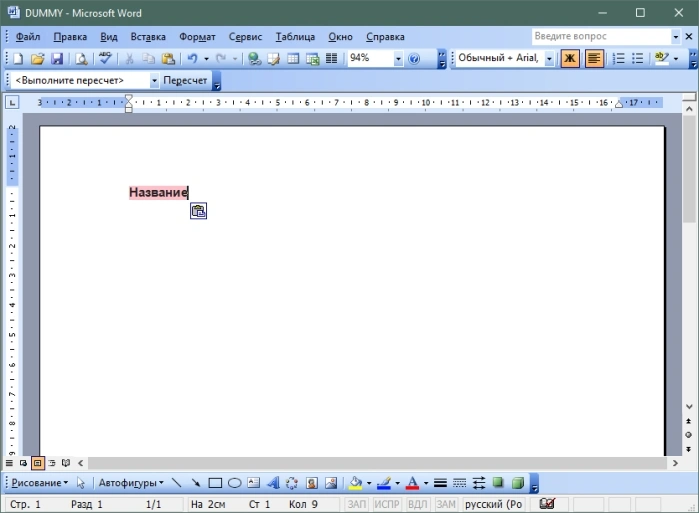The image size is (699, 513).
Task: Open Print Preview from the toolbar
Action: (x=81, y=58)
